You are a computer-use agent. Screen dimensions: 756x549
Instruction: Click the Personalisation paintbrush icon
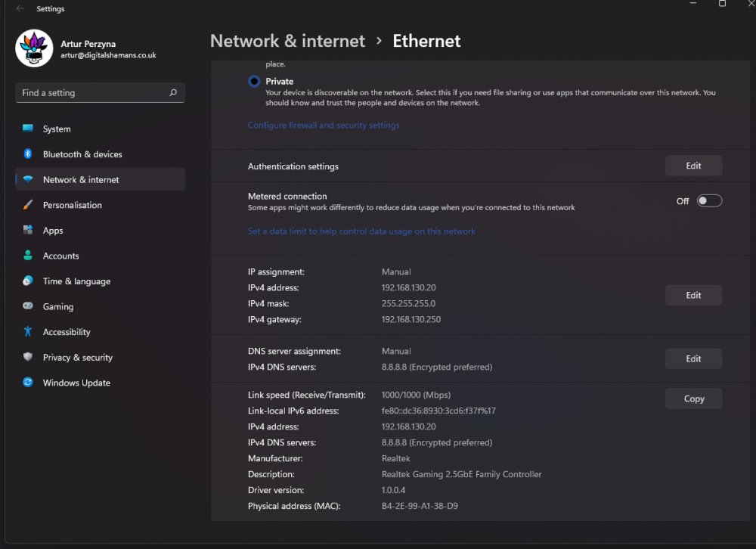pyautogui.click(x=28, y=204)
